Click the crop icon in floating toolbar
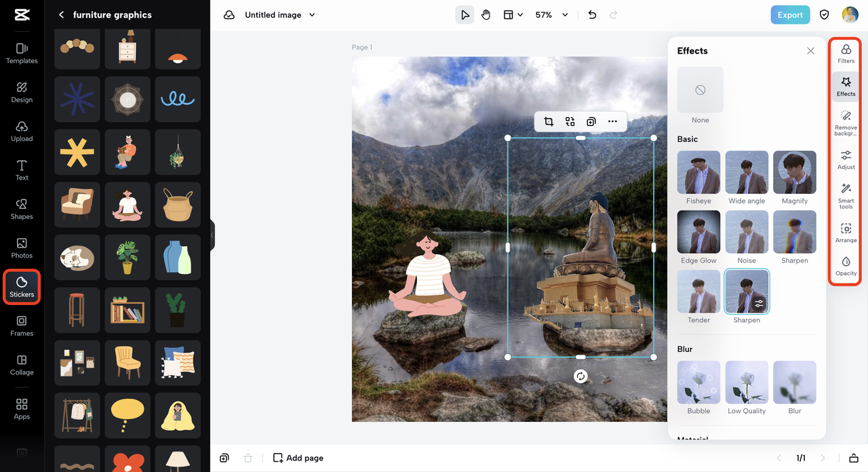 549,121
